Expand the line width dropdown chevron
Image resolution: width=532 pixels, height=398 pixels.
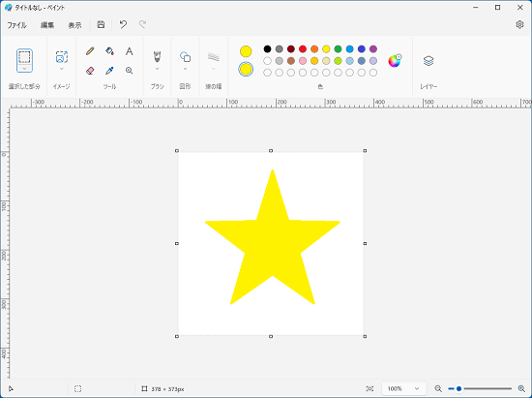(214, 69)
